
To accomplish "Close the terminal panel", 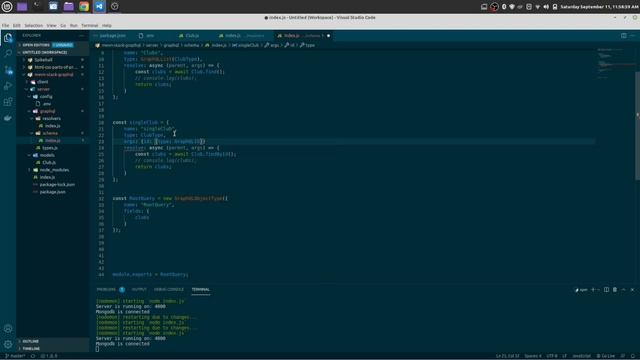I will point(632,290).
